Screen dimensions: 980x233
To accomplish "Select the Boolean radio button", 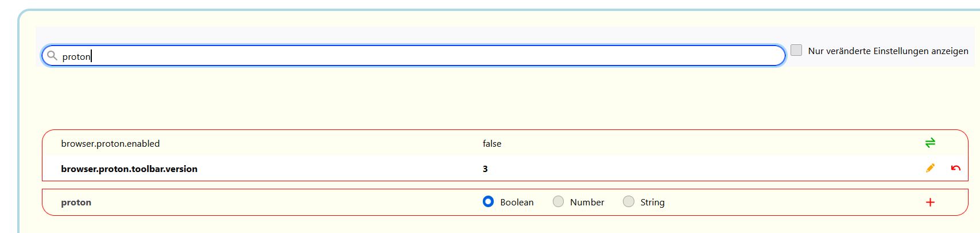I will point(488,201).
